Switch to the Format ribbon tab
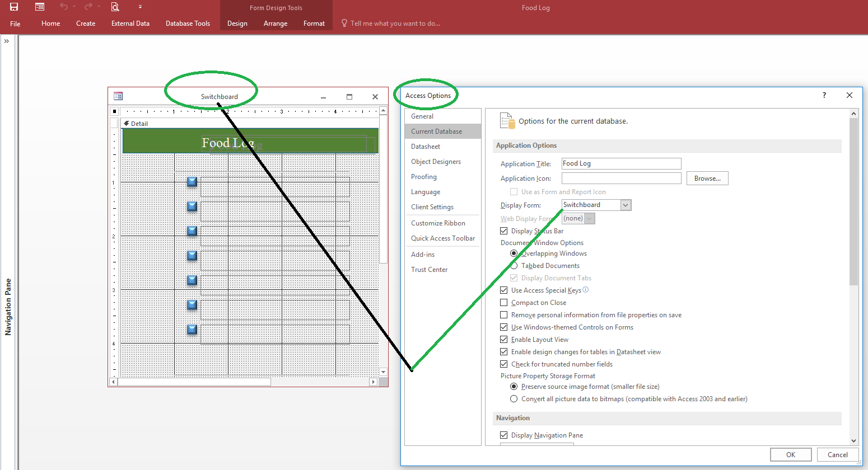This screenshot has width=868, height=470. (x=314, y=23)
